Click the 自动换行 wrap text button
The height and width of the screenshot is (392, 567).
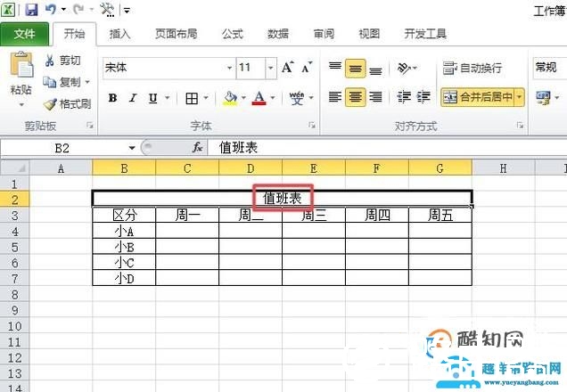(x=472, y=68)
